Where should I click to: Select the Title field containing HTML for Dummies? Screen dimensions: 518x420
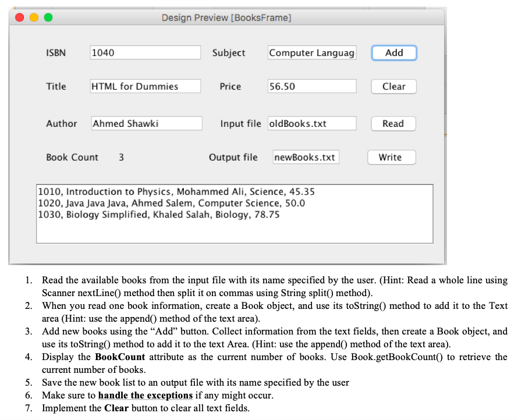click(x=146, y=86)
